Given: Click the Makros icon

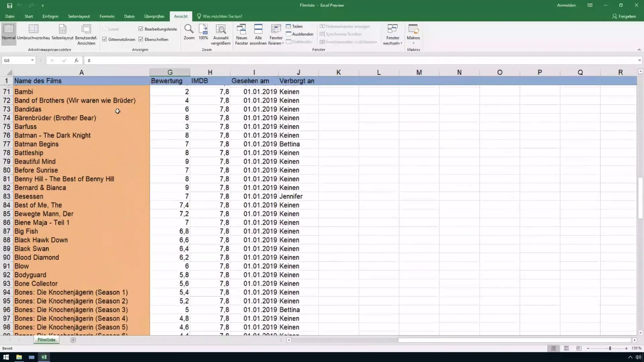Looking at the screenshot, I should coord(413,29).
